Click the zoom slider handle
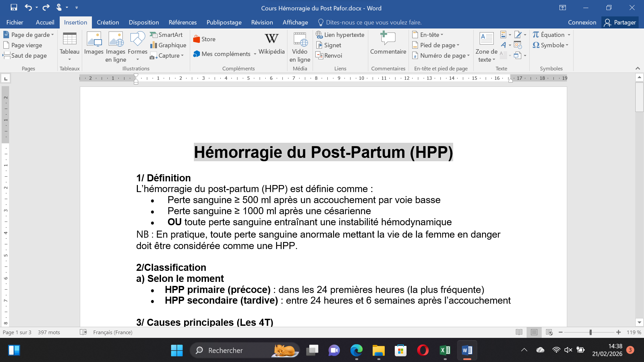The image size is (644, 362). (590, 332)
